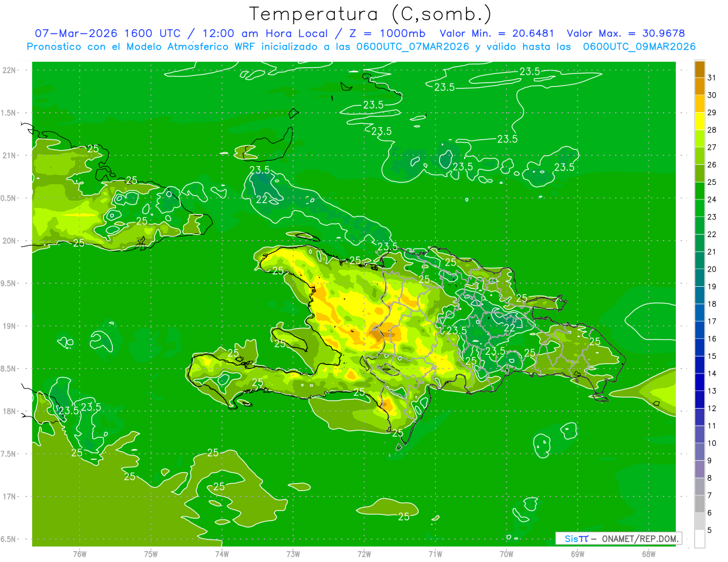The height and width of the screenshot is (562, 728).
Task: Click longitude axis label '76W'
Action: [79, 554]
